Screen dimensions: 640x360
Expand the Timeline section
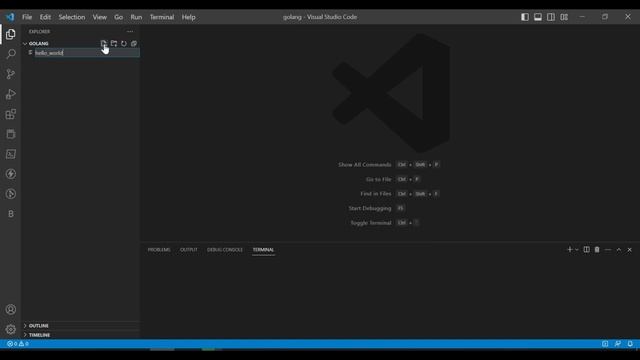[39, 335]
